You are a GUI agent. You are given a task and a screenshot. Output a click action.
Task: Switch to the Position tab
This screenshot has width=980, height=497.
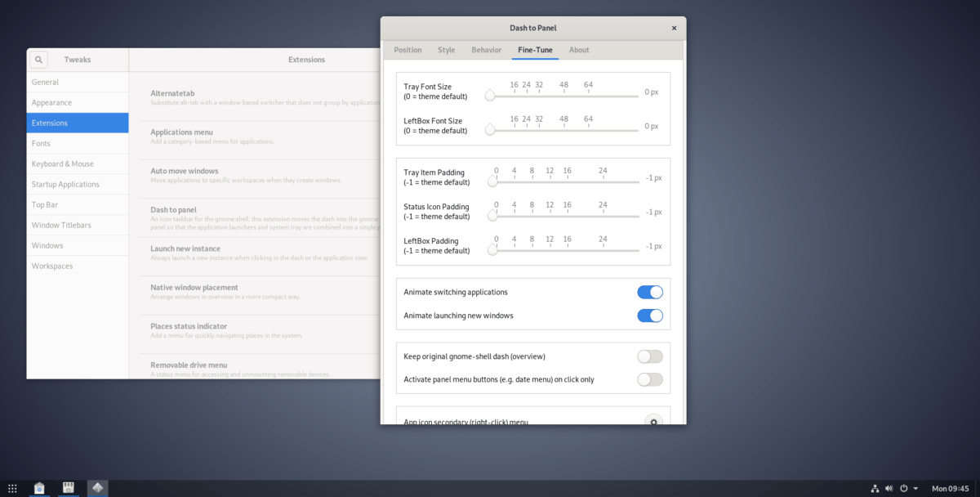tap(408, 50)
